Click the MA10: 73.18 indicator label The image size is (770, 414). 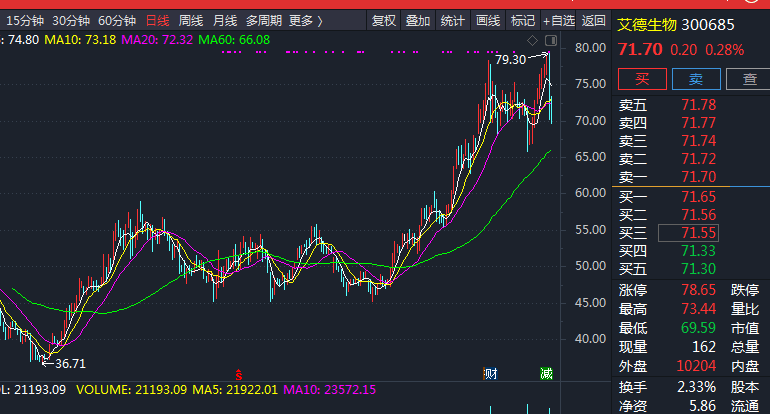click(x=80, y=40)
